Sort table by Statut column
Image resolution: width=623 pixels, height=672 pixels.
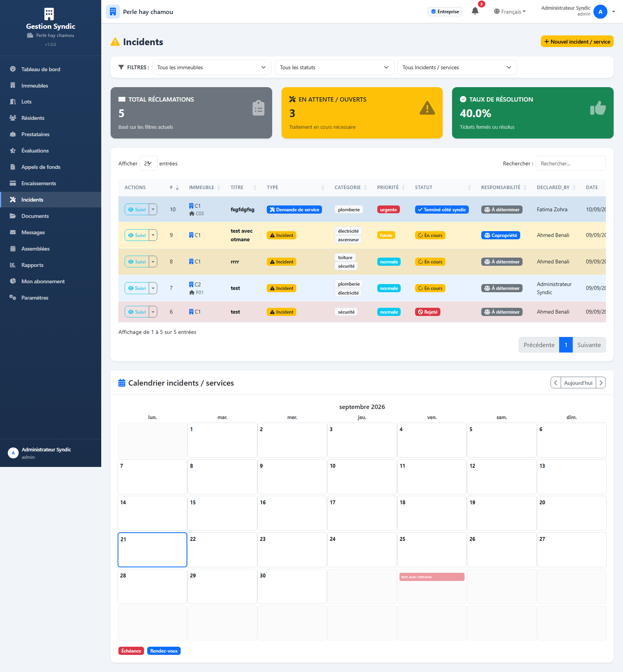tap(443, 188)
